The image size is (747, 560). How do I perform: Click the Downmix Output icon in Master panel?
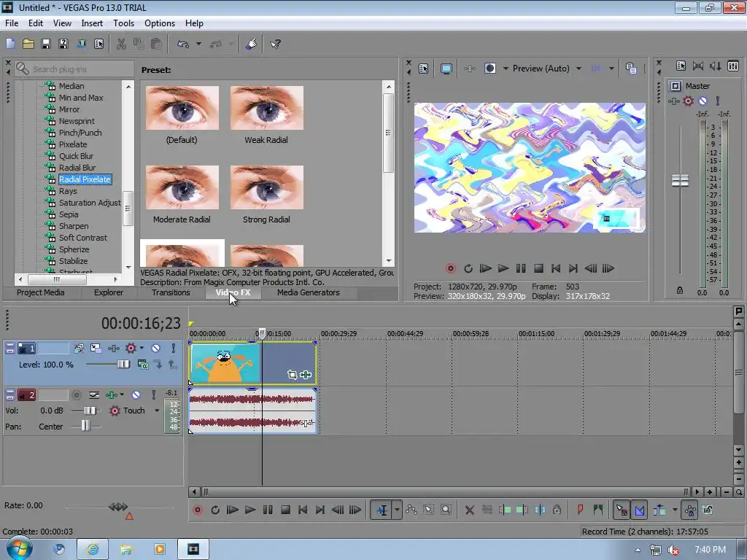pyautogui.click(x=698, y=66)
